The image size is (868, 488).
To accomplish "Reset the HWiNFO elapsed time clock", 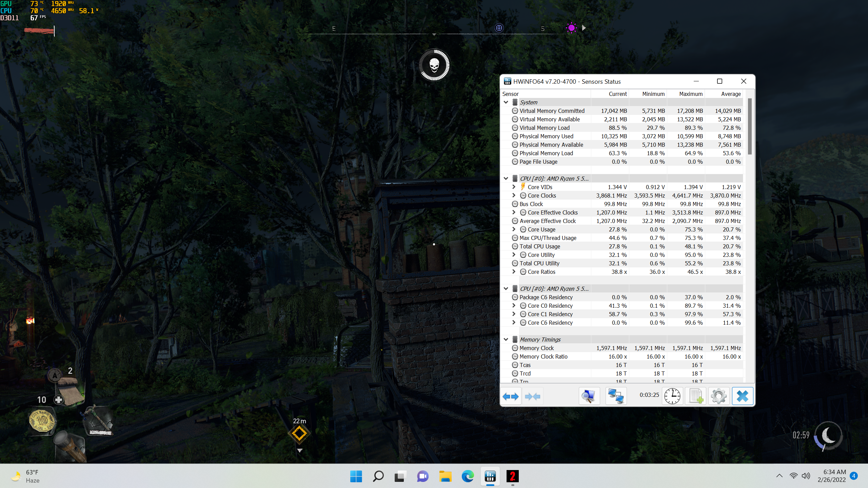I will (672, 396).
